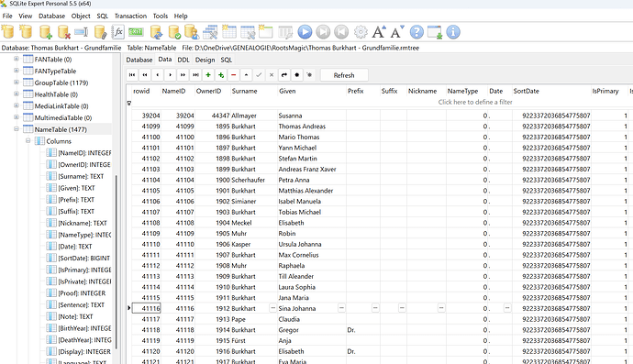Open the Tools menu
Viewport: 633px width, 364px height.
(x=161, y=17)
